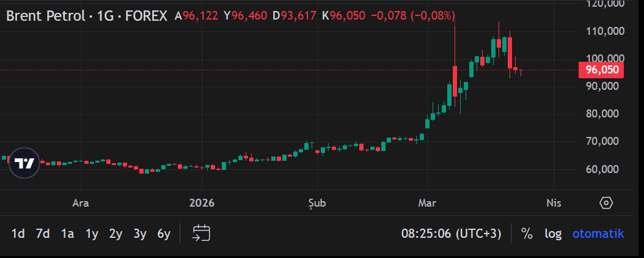
Task: Click the Şub label on the time axis
Action: (317, 203)
